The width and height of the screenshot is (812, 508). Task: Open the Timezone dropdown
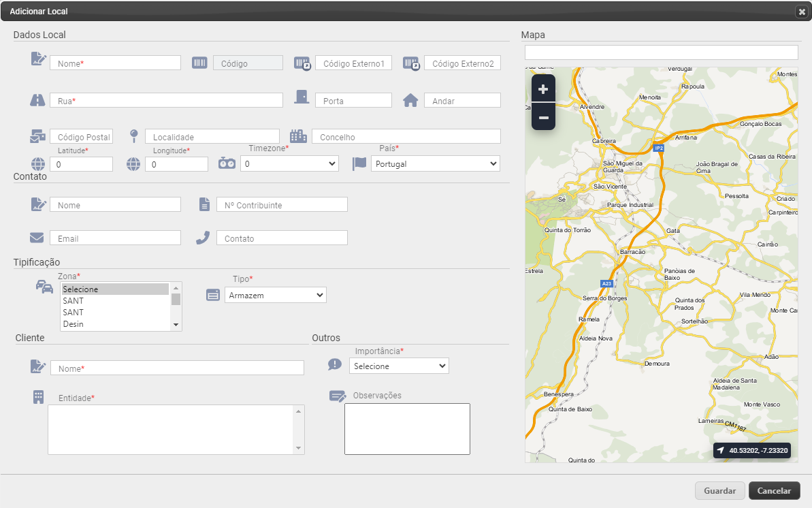289,164
